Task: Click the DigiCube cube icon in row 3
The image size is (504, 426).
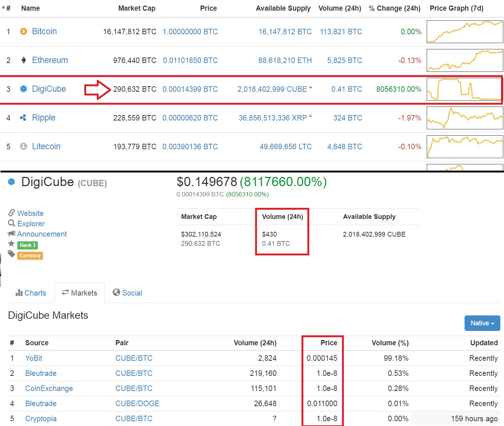Action: pyautogui.click(x=24, y=89)
